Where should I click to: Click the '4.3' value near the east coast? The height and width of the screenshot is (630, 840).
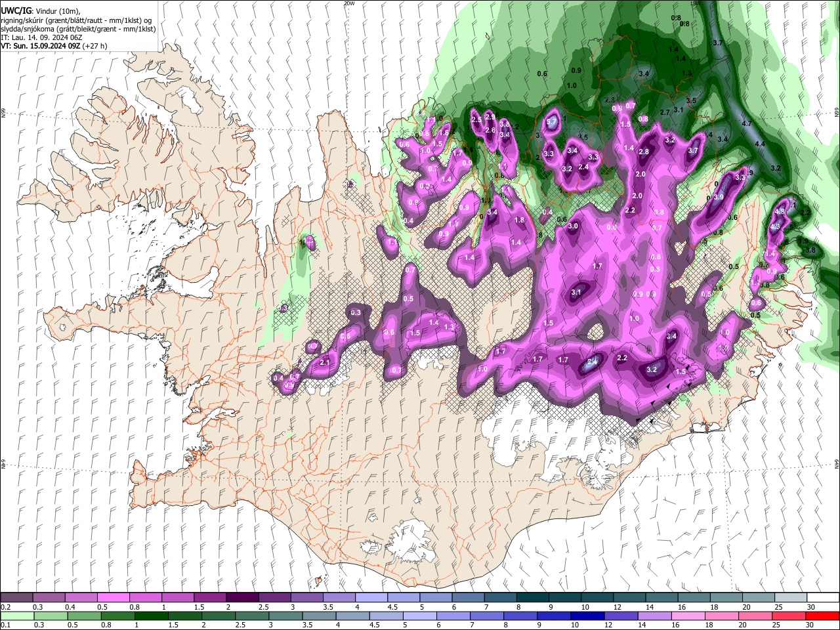pyautogui.click(x=775, y=227)
